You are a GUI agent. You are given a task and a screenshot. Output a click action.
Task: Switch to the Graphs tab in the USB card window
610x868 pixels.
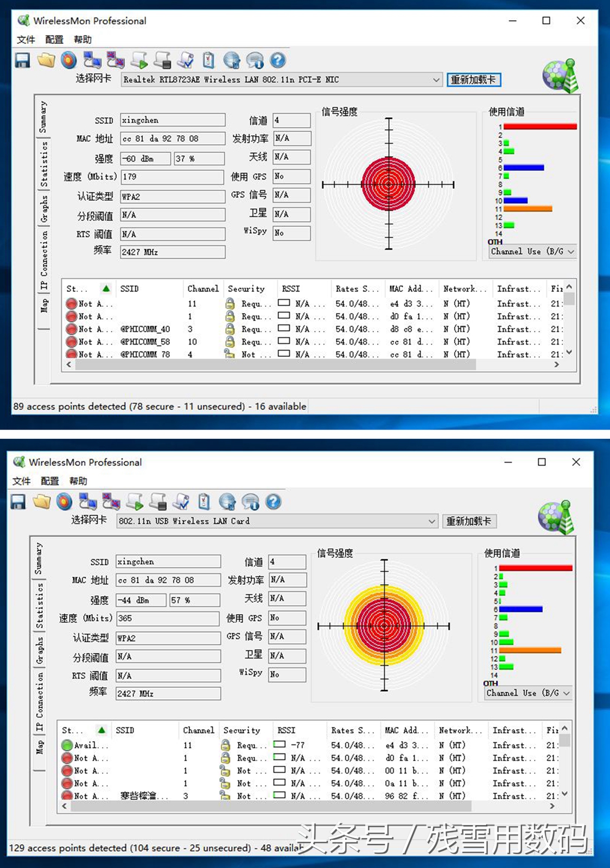coord(39,650)
